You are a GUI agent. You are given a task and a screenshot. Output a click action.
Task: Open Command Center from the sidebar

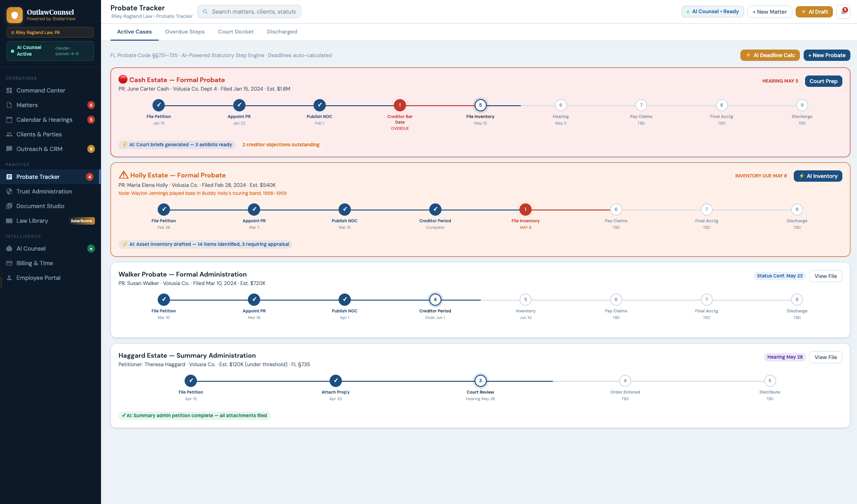tap(41, 91)
